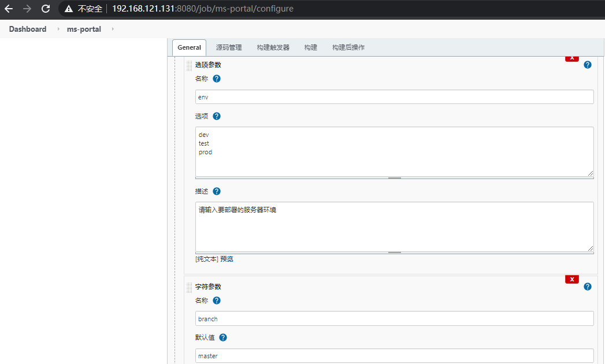Open help for the 选项参数 section
Viewport: 605px width, 364px height.
click(x=588, y=65)
